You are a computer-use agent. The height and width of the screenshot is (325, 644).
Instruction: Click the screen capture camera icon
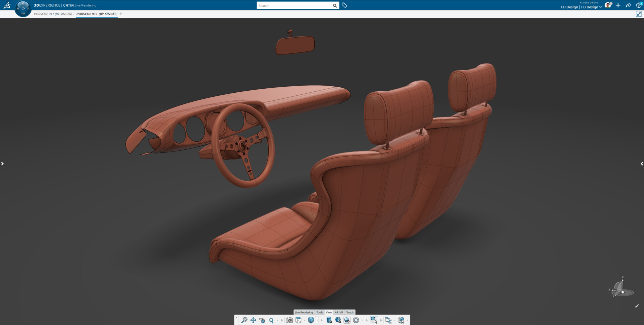point(289,320)
